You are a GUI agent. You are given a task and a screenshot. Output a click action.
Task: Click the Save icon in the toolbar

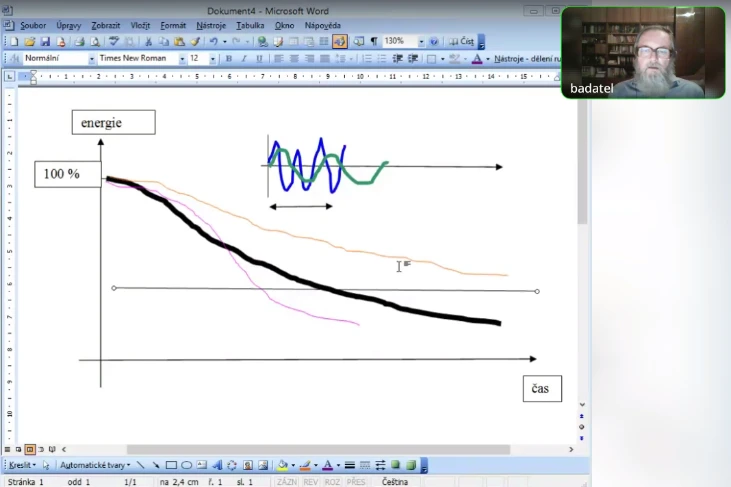(45, 42)
